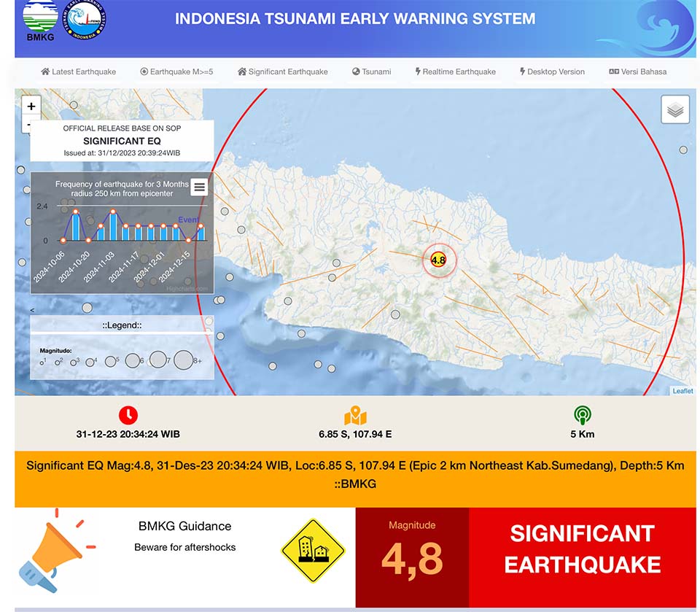The width and height of the screenshot is (700, 612).
Task: Open Realtime Earthquake view
Action: point(455,71)
